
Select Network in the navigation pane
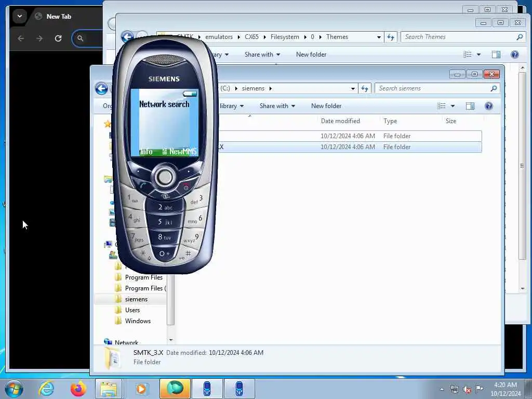click(126, 342)
